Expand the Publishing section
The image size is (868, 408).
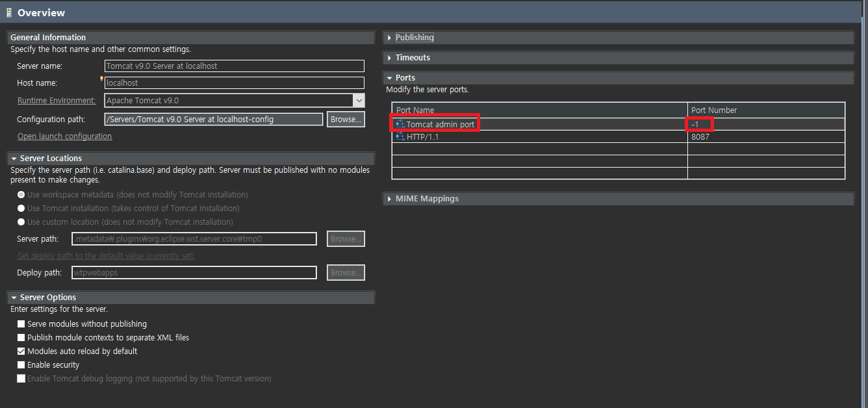(389, 38)
